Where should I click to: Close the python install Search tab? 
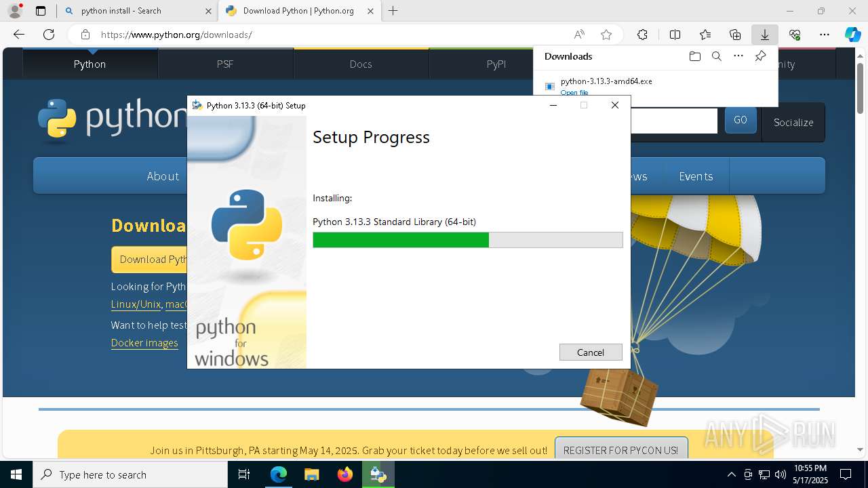tap(208, 11)
